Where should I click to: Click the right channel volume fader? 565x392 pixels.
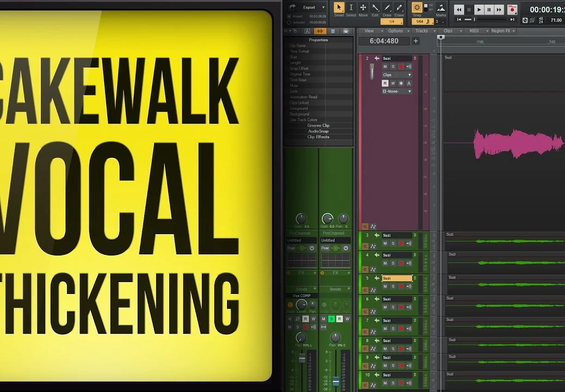tap(335, 381)
